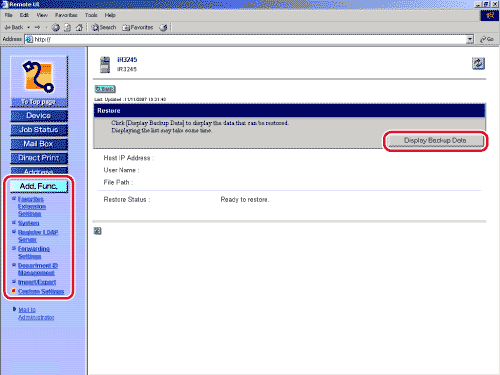Image resolution: width=500 pixels, height=375 pixels.
Task: Open the Tools menu
Action: 91,15
